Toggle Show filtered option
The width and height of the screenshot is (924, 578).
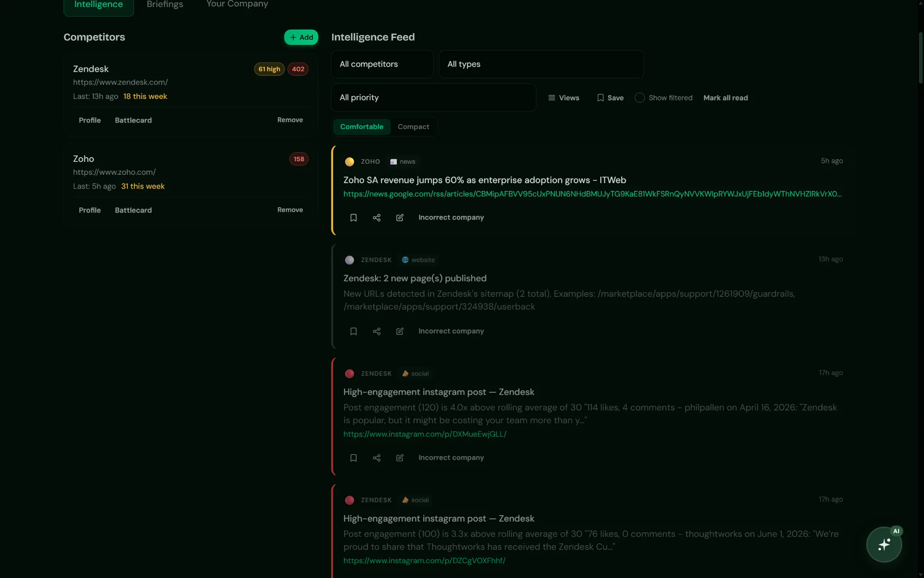click(639, 98)
